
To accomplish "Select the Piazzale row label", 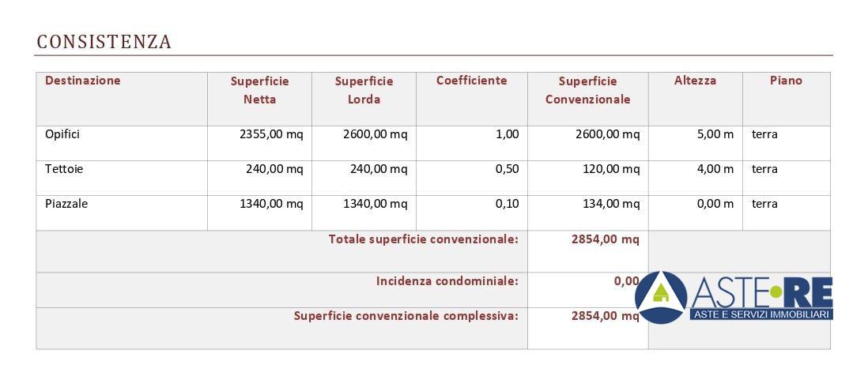I will pos(66,204).
